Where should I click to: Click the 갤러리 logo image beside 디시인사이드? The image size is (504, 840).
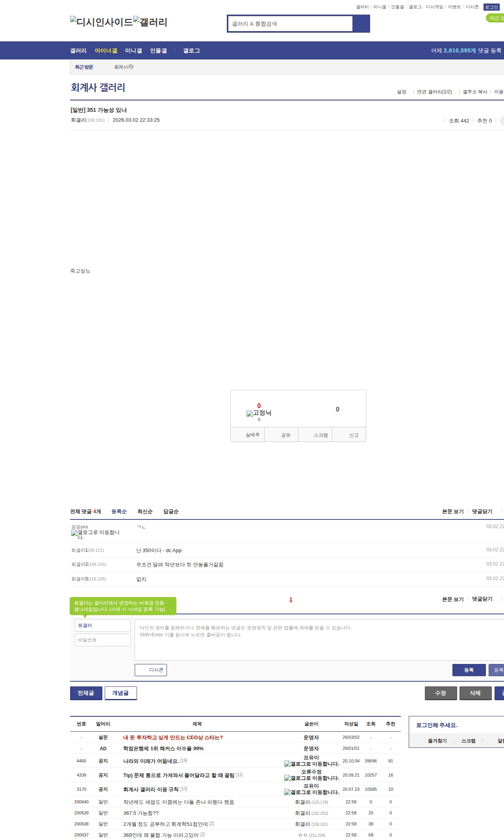[x=150, y=22]
